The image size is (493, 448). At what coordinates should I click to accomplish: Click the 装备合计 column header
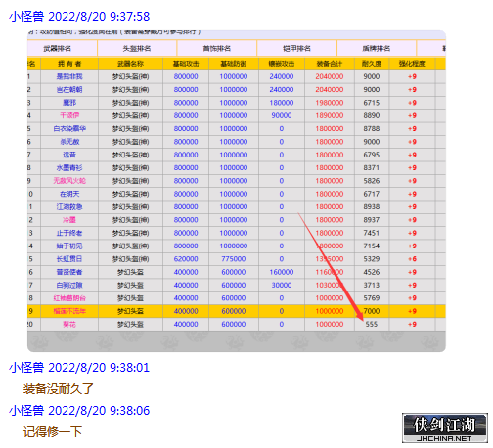click(x=330, y=64)
